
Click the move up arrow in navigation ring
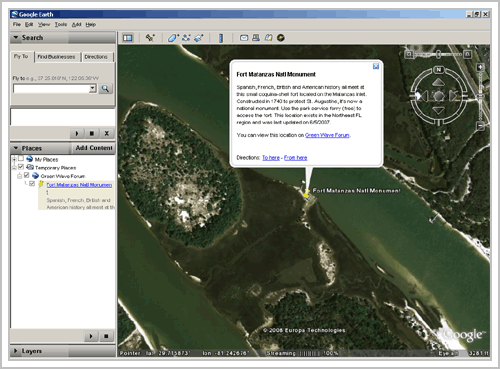coord(438,82)
